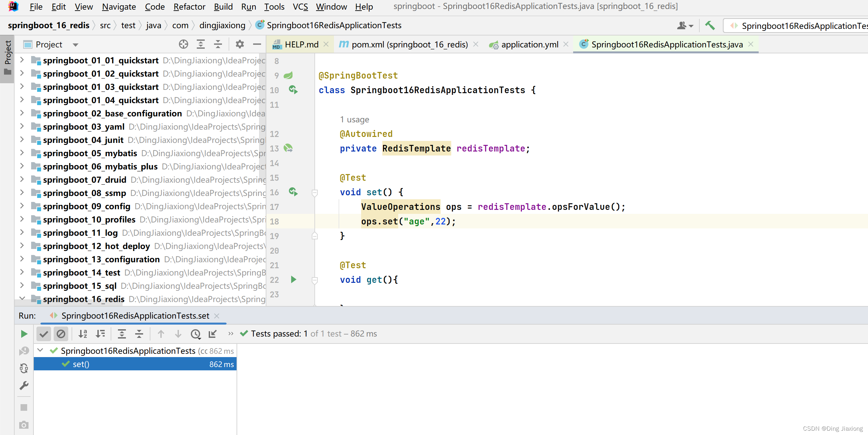Collapse all test results
The width and height of the screenshot is (868, 435).
[x=139, y=334]
